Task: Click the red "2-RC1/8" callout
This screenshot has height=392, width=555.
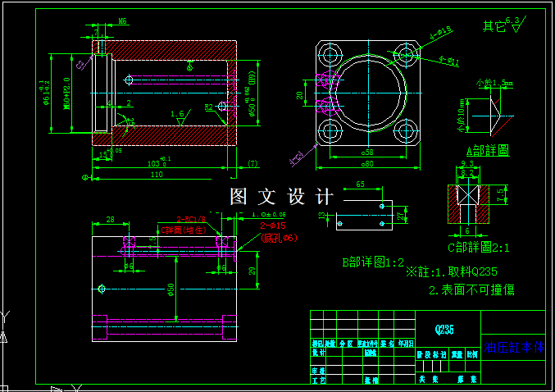Action: [x=191, y=220]
